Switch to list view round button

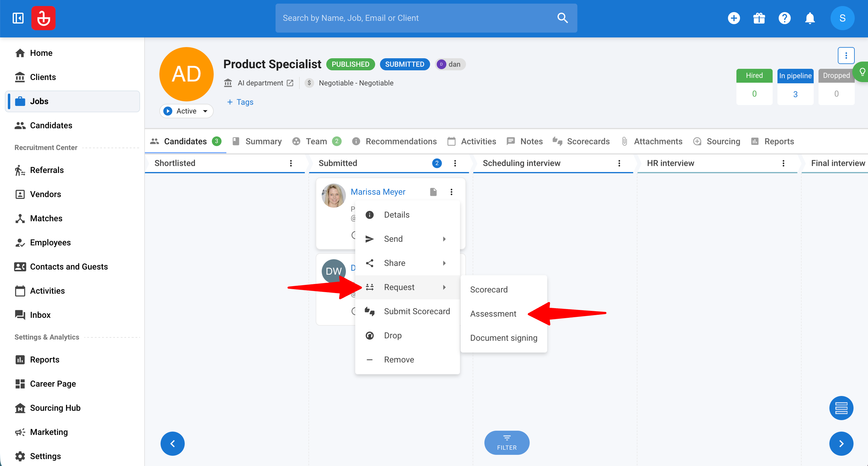coord(841,408)
